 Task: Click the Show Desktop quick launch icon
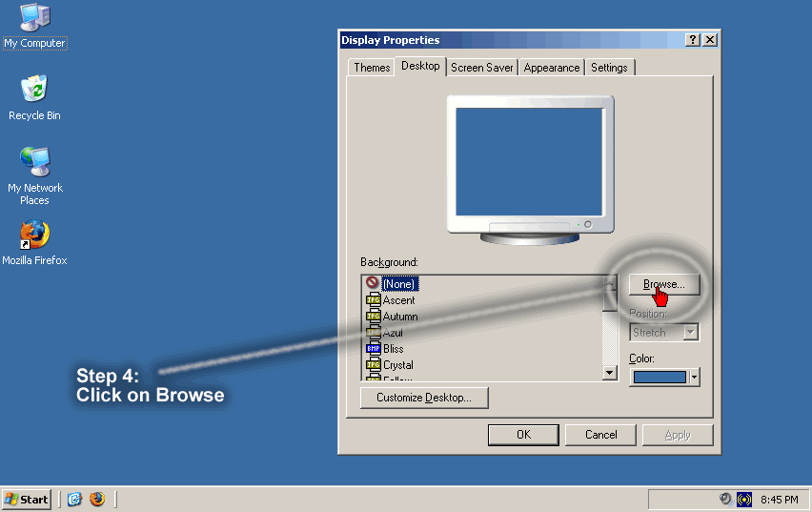click(x=75, y=500)
